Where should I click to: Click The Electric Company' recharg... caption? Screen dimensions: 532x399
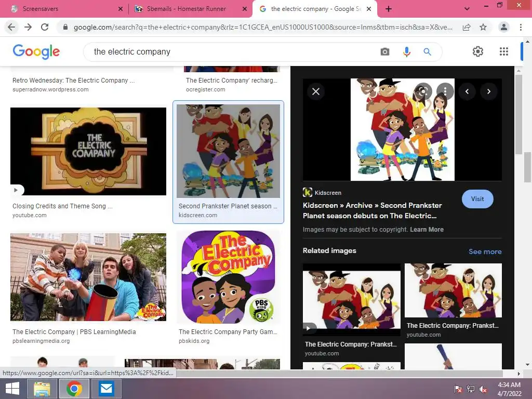click(x=232, y=81)
